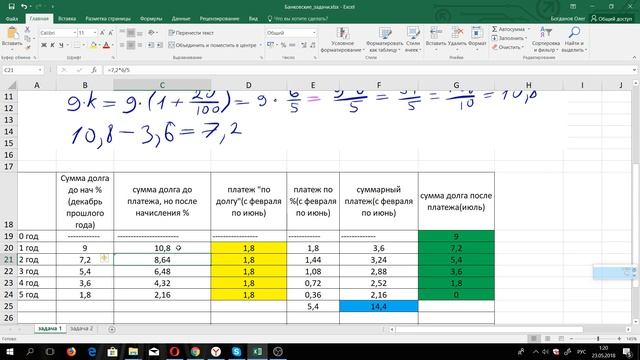
Task: Toggle middle vertical alignment
Action: pyautogui.click(x=131, y=33)
